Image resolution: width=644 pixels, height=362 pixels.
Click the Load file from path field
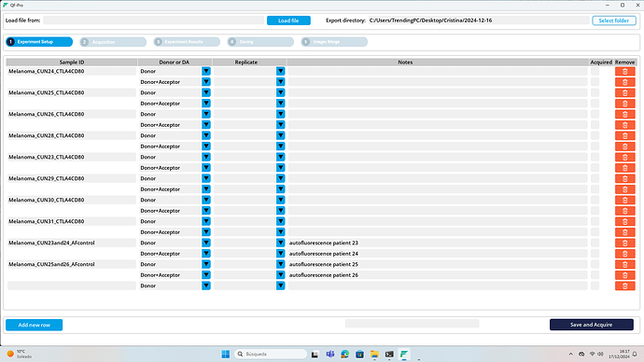coord(154,21)
